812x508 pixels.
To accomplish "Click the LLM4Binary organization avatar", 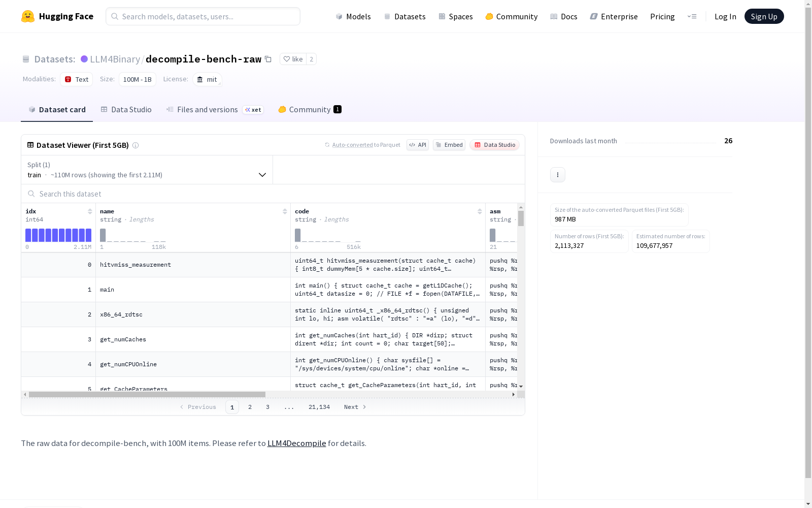I will click(x=84, y=59).
